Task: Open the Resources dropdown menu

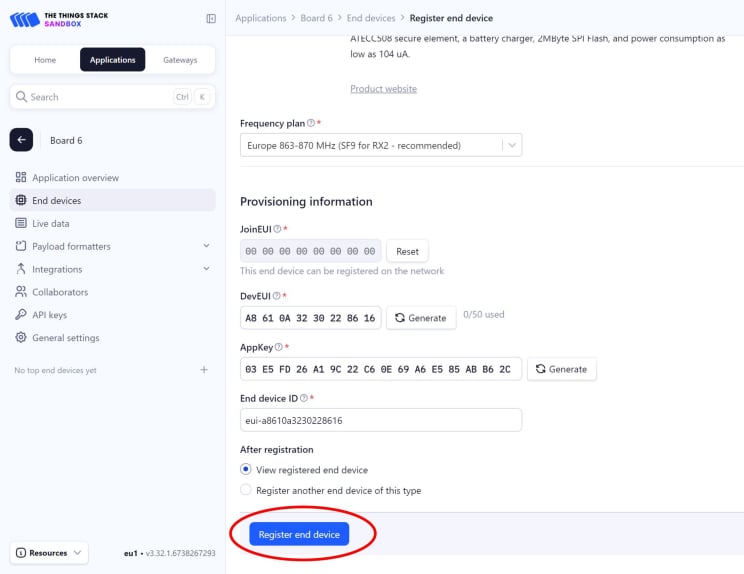Action: [x=49, y=553]
